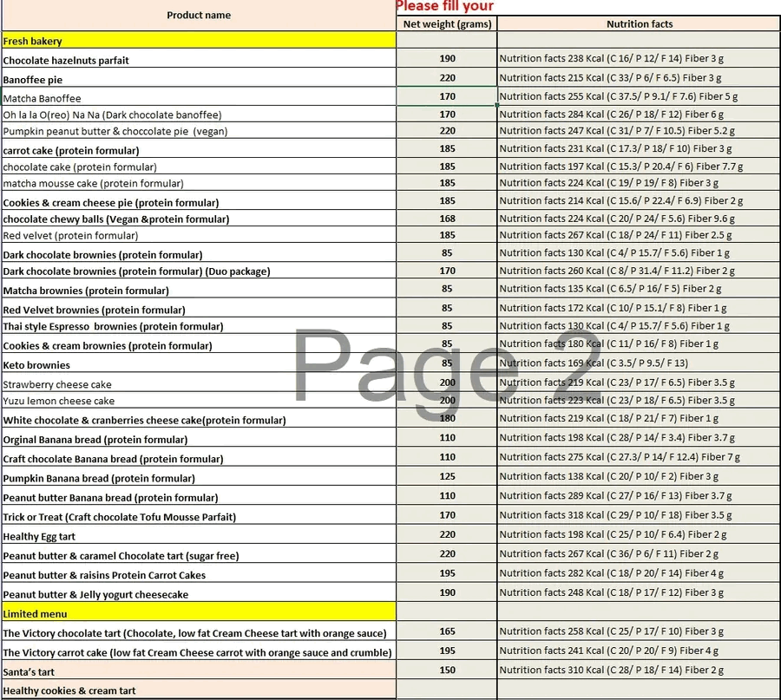Select the yellow "Fresh bakery" section row

[199, 40]
